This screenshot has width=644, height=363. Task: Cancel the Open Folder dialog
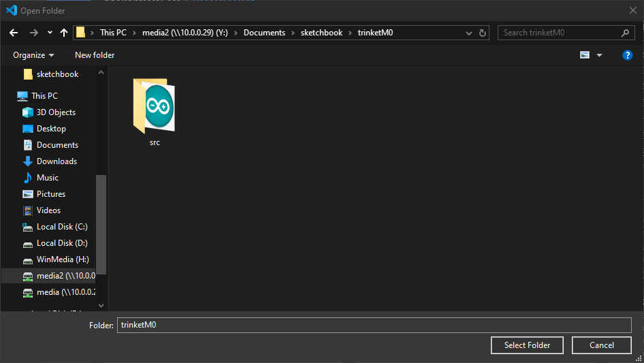[602, 345]
